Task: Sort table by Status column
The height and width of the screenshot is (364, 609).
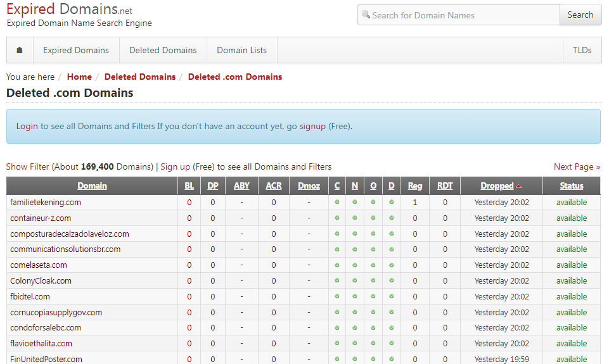Action: click(x=572, y=186)
